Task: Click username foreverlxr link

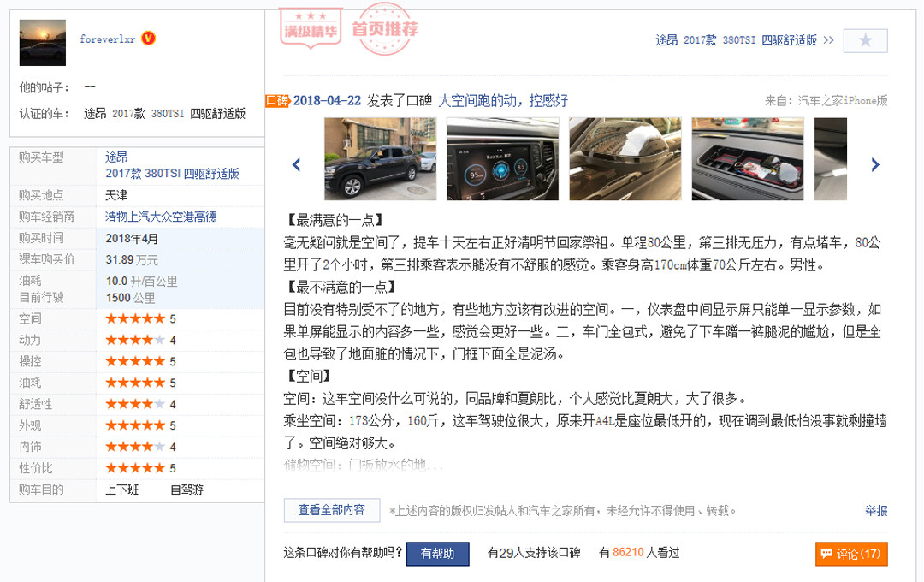Action: tap(109, 39)
